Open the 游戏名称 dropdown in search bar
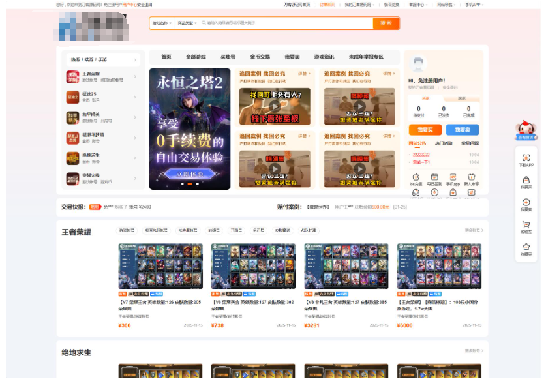 click(161, 23)
